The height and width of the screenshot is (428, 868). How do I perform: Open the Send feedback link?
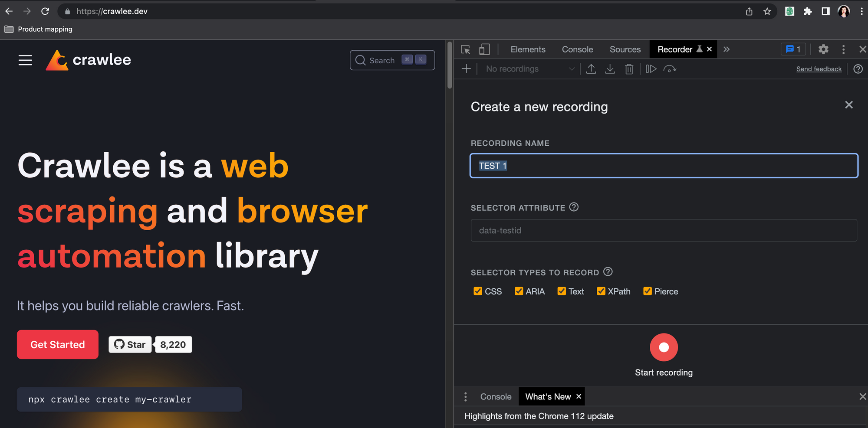pyautogui.click(x=819, y=69)
